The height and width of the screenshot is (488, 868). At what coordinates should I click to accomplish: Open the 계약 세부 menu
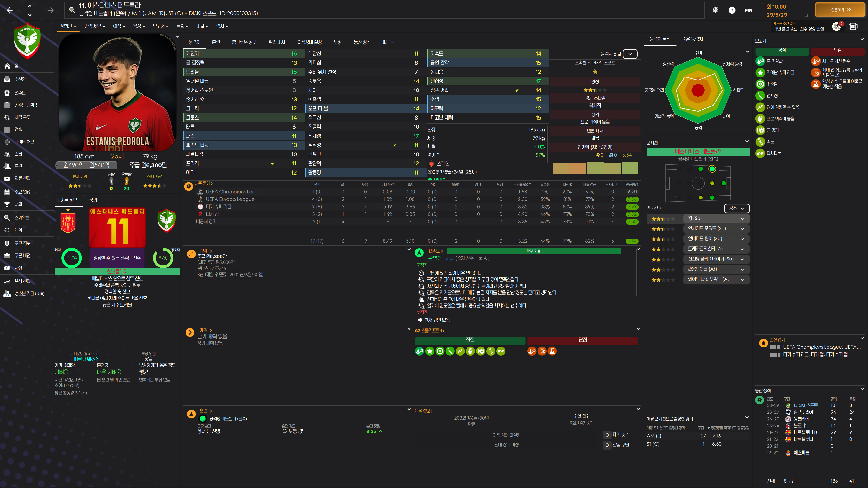coord(95,26)
